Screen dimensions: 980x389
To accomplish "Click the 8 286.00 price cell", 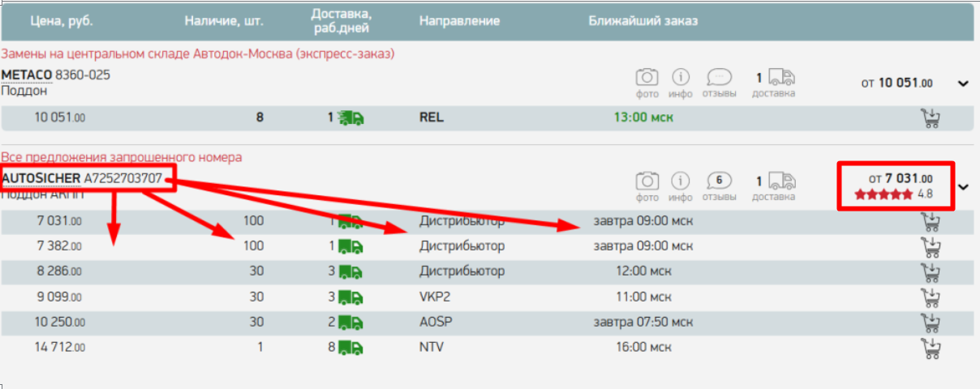I will (61, 271).
